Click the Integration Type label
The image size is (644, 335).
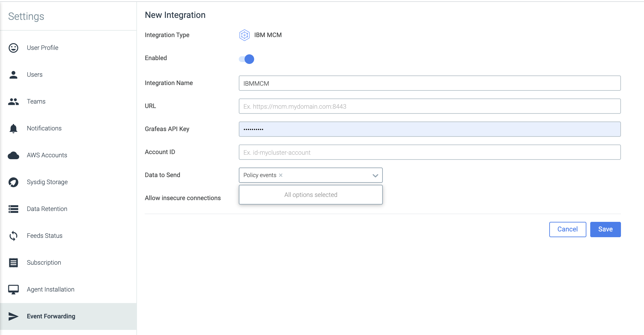pos(167,35)
